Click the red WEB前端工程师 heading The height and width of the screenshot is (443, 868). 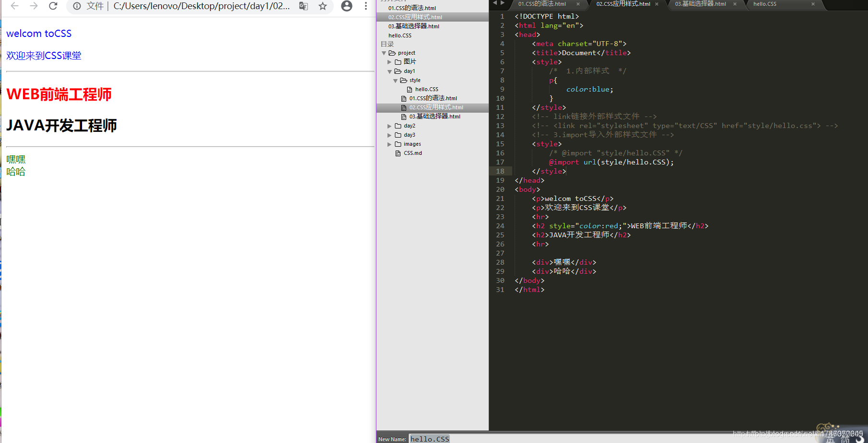point(59,94)
